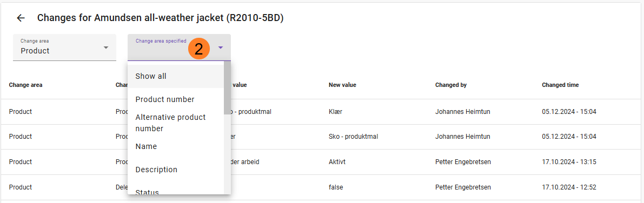
Task: Click the Change area column header
Action: 25,85
